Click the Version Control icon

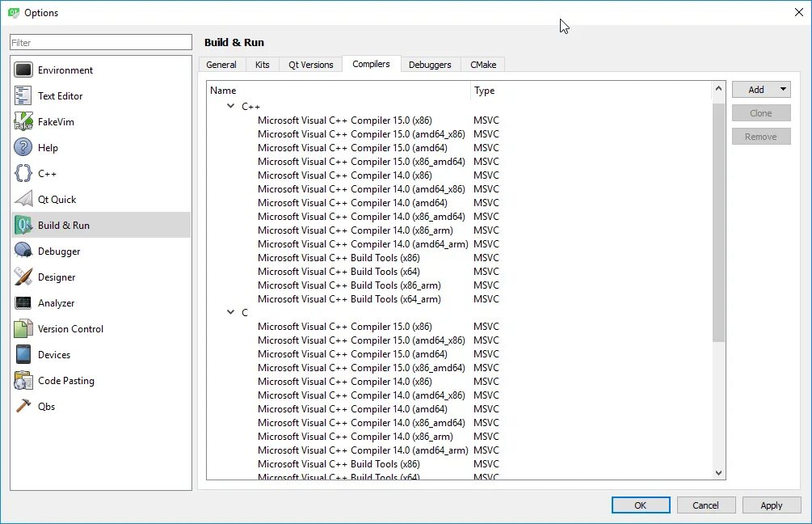[23, 328]
